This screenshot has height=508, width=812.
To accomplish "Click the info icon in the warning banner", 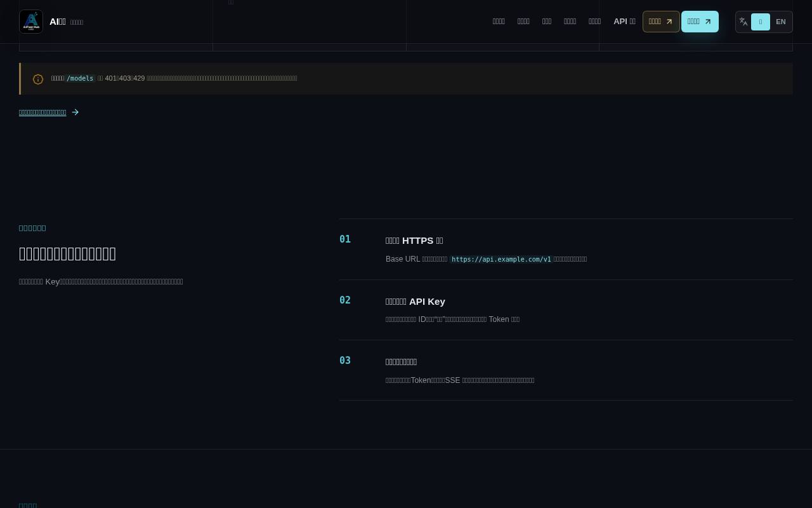I will (x=38, y=79).
